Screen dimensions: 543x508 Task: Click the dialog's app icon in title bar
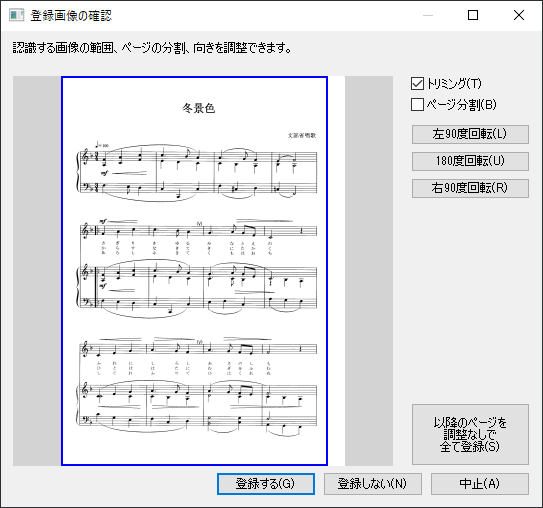click(17, 15)
